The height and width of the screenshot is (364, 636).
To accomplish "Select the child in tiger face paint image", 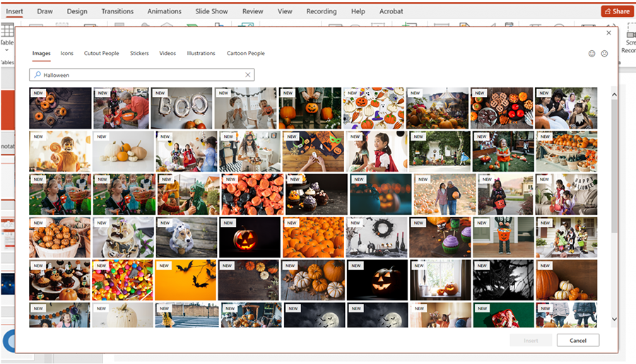I will [x=60, y=151].
